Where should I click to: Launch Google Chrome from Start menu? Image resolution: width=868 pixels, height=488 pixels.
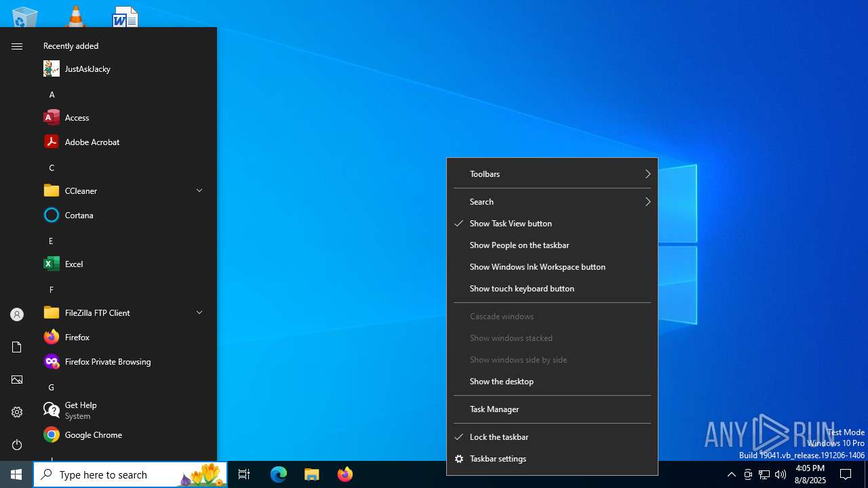point(123,434)
